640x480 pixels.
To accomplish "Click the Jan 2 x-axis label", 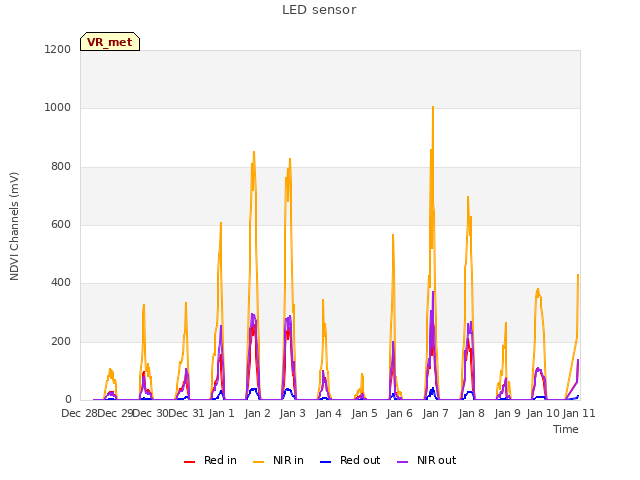I will [258, 413].
